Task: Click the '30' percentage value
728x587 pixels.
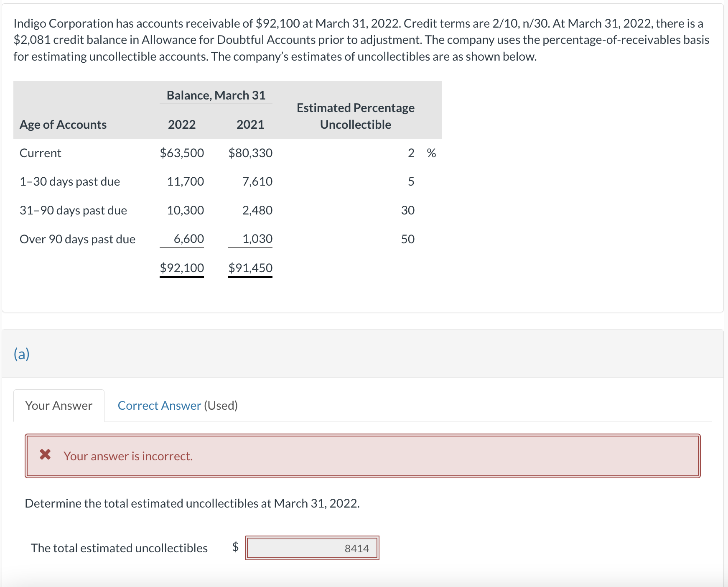Action: coord(408,210)
